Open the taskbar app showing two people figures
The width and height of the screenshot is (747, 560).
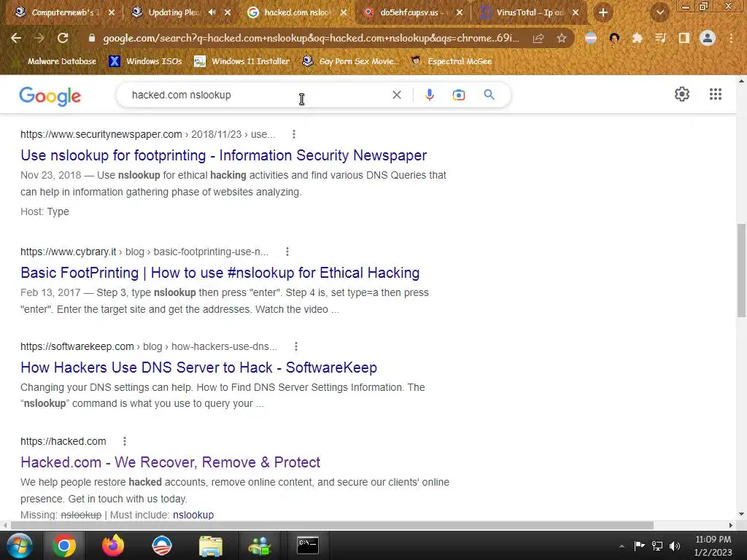tap(260, 545)
